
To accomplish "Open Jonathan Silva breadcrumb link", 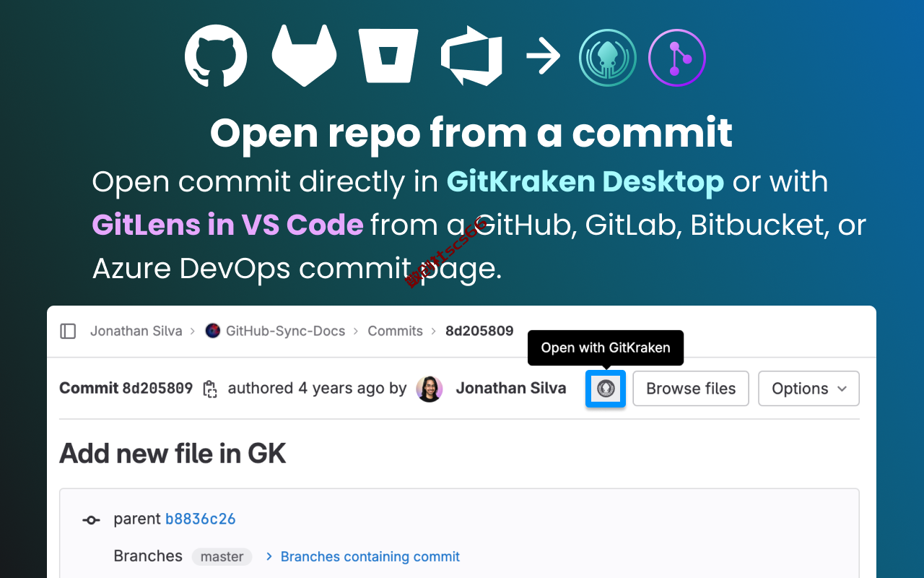I will (136, 331).
